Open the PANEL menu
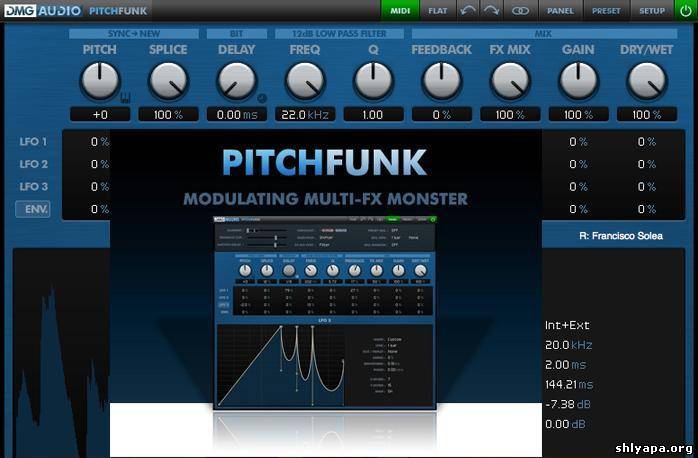Viewport: 698px width, 458px height. (x=562, y=11)
